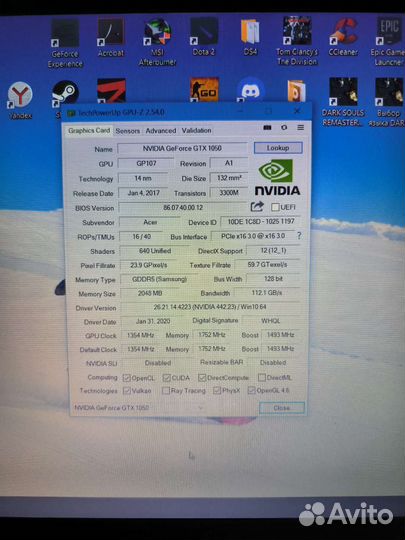Toggle the Vulkan checkbox

pyautogui.click(x=127, y=391)
